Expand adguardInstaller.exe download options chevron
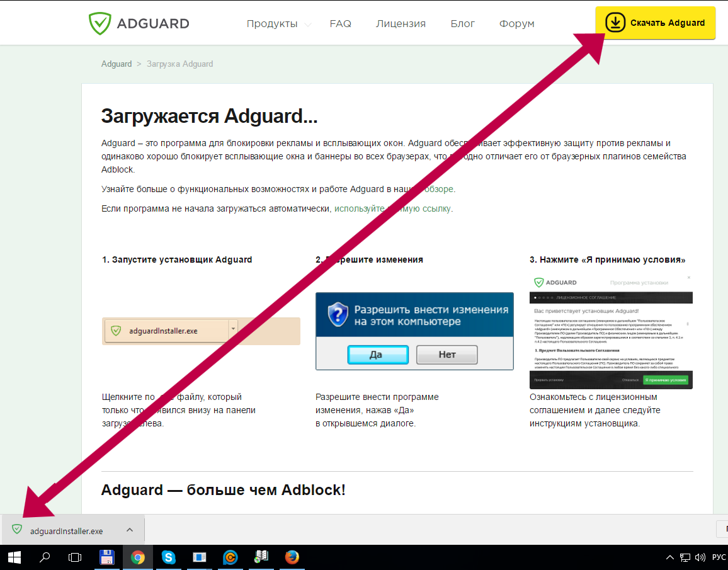 pos(130,530)
